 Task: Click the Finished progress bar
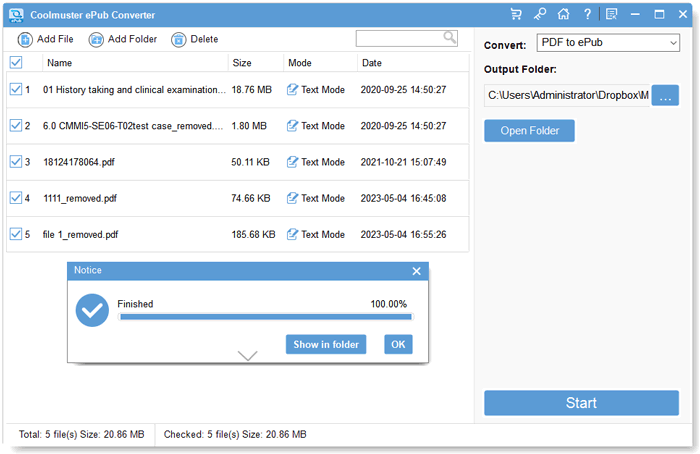(265, 317)
